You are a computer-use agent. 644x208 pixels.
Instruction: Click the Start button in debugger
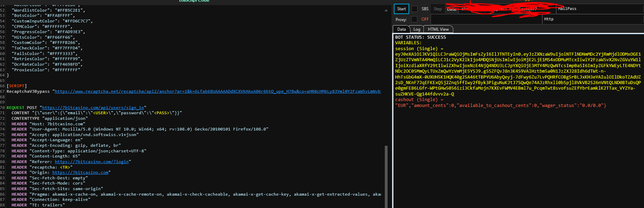(x=401, y=9)
